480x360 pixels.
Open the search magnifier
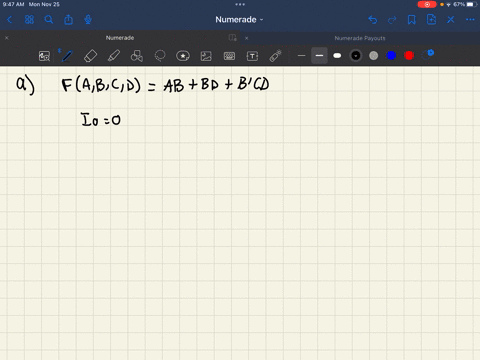(x=49, y=20)
